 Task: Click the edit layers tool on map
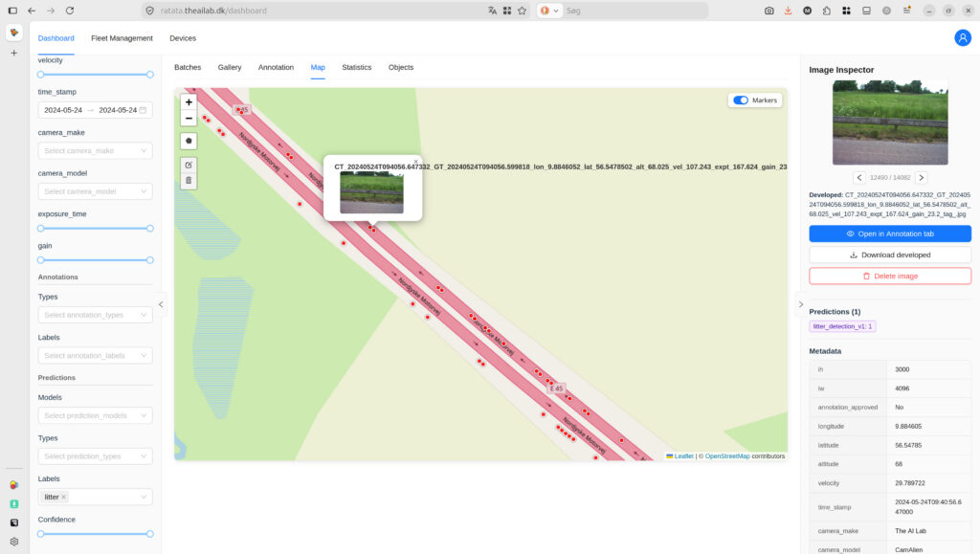click(189, 165)
